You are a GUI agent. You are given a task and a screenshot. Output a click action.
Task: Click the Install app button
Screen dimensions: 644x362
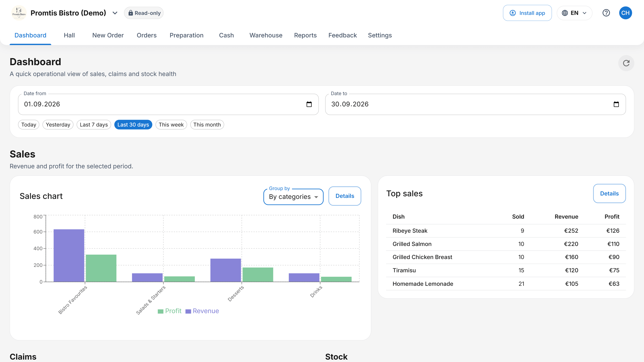click(527, 13)
